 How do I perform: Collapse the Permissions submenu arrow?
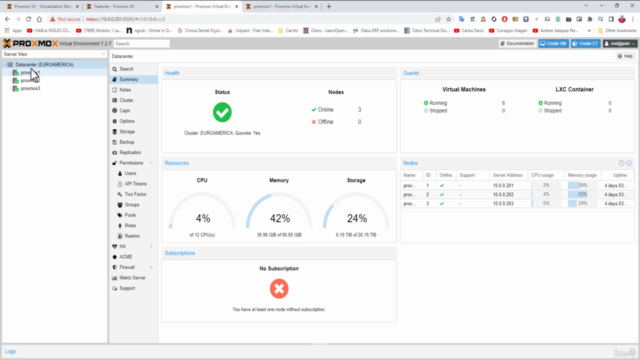pyautogui.click(x=151, y=163)
